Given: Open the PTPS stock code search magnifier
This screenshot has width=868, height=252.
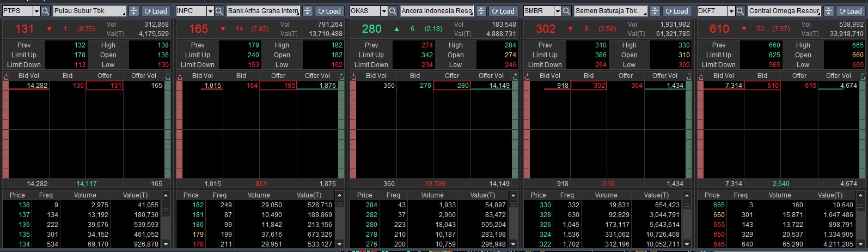Looking at the screenshot, I should click(x=45, y=11).
